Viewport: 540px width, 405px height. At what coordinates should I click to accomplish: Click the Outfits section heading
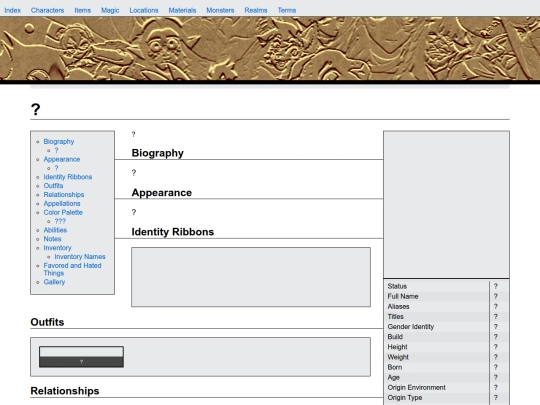(x=47, y=322)
